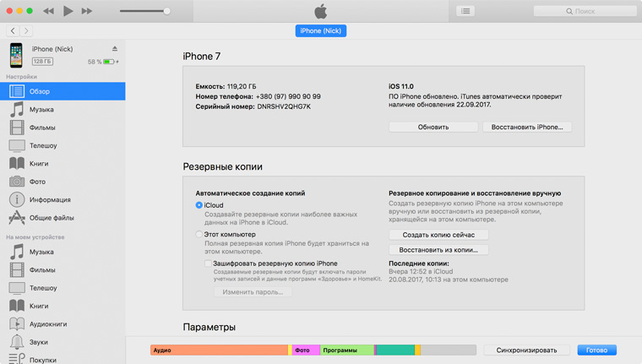Select the iCloud backup radio button
642x364 pixels.
[x=199, y=205]
